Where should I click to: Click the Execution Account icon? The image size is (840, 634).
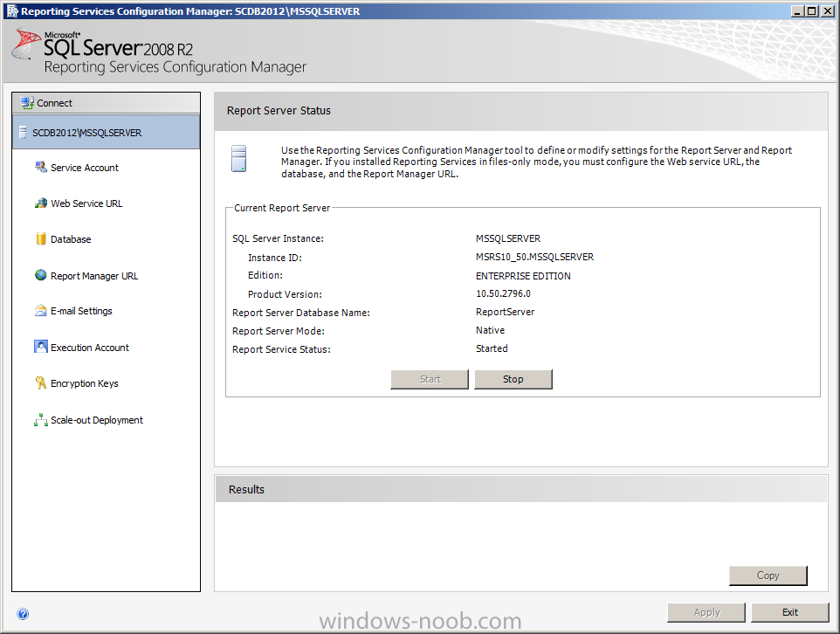[41, 347]
